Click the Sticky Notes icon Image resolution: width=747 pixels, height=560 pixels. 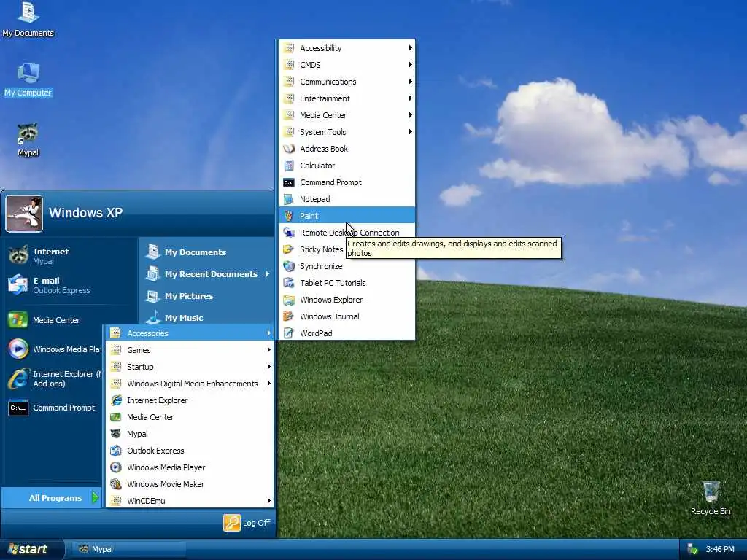[289, 249]
